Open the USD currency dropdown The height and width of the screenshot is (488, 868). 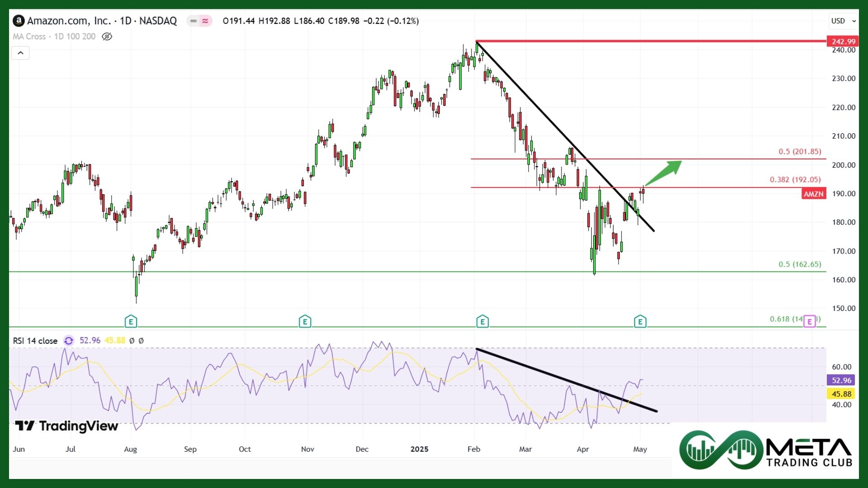click(844, 21)
